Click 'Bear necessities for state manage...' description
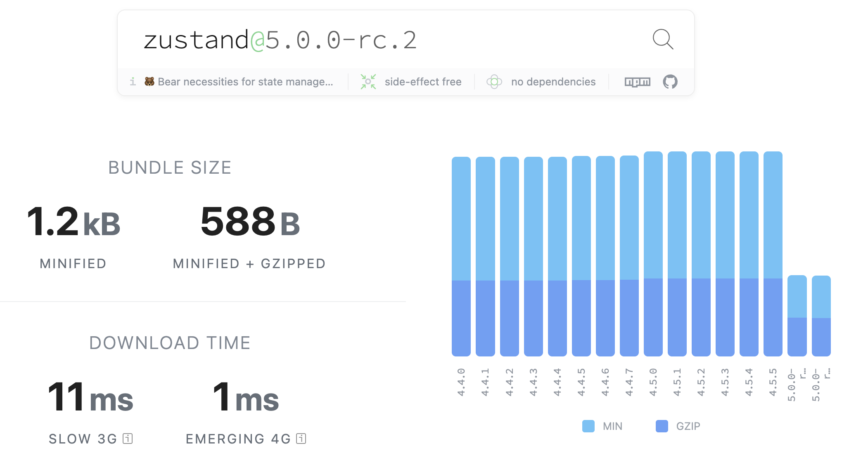The height and width of the screenshot is (467, 868). tap(245, 82)
